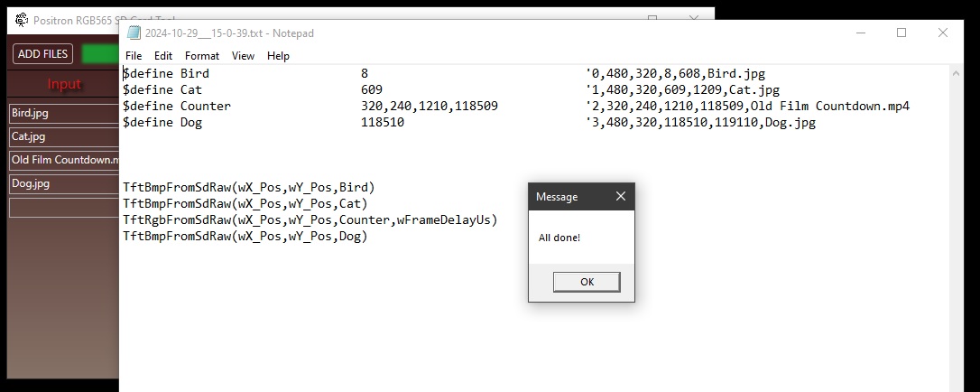Close the Notepad window
Screen dimensions: 980x392
942,33
